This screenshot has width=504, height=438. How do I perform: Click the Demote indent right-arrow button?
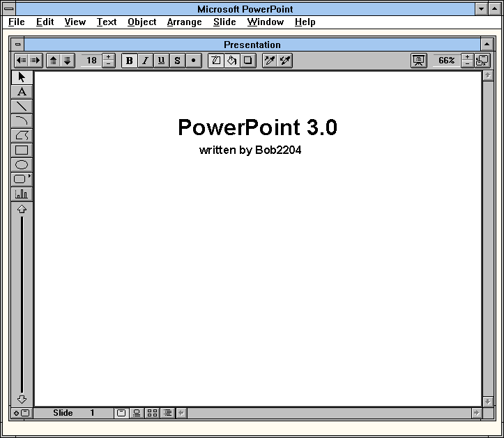(35, 61)
